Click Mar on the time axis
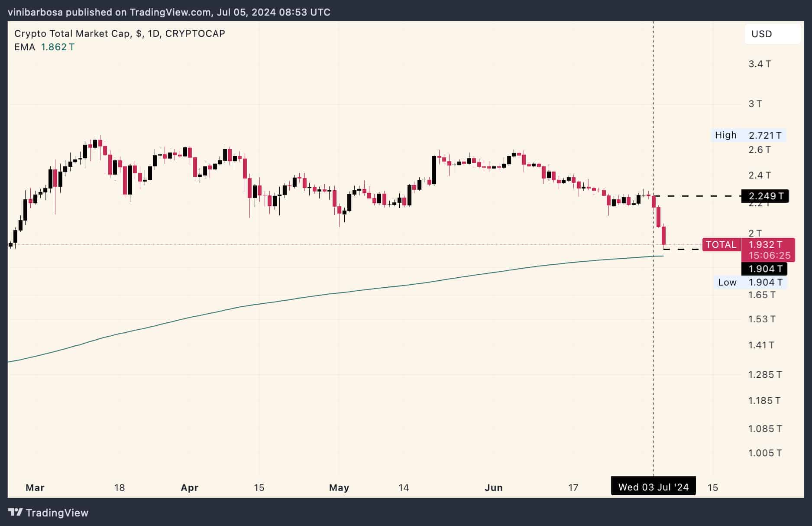Screen dimensions: 812x526 tap(35, 487)
